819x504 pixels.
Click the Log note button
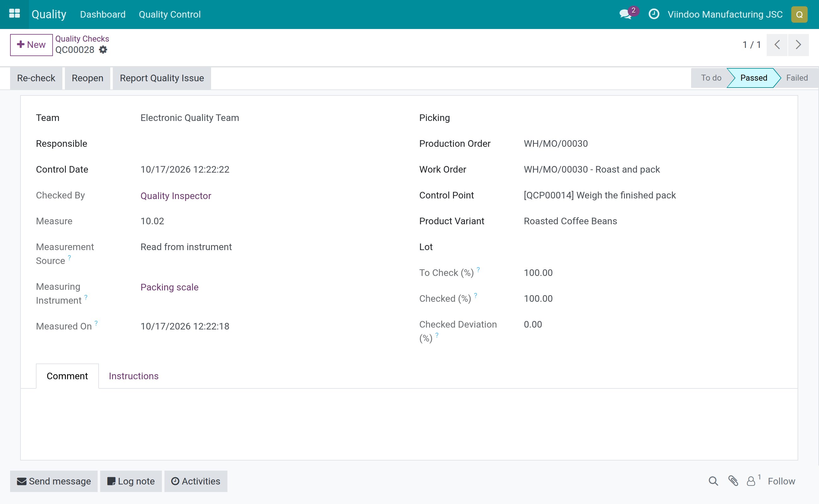tap(131, 481)
